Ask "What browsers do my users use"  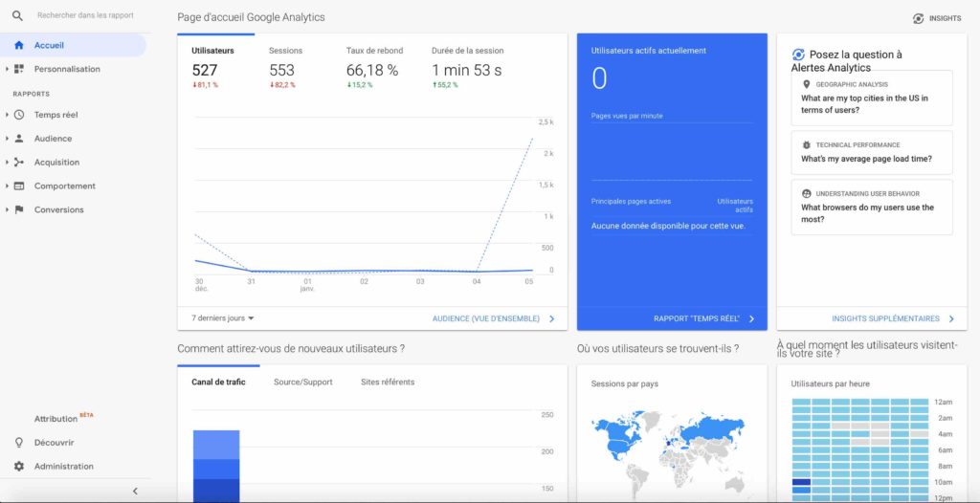pyautogui.click(x=872, y=207)
